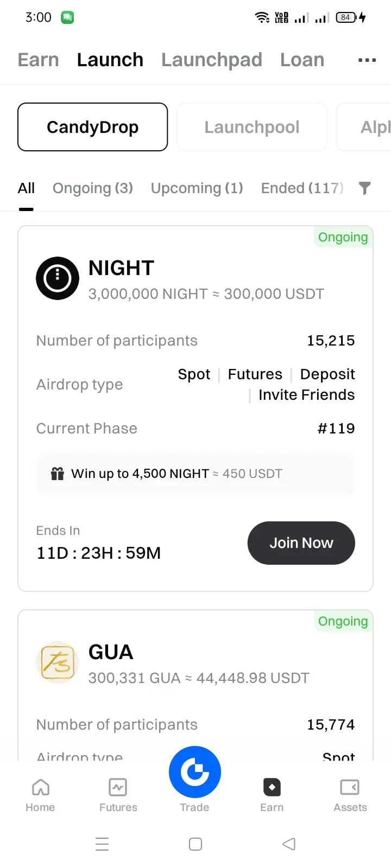Tap the NIGHT token logo

[58, 278]
